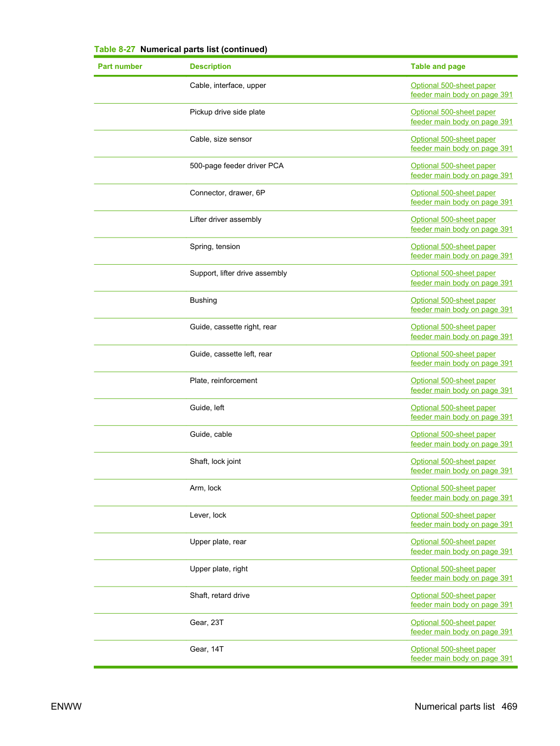Follow the link next to Arm, lock
This screenshot has width=560, height=746.
461,493
